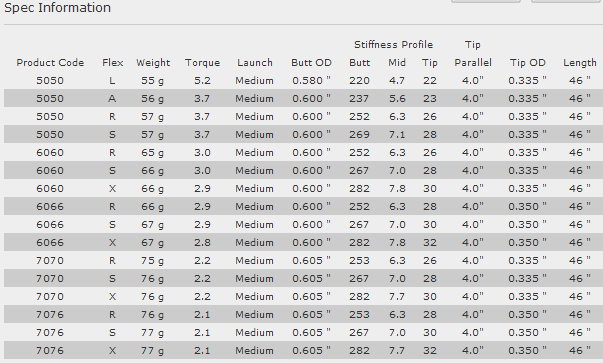This screenshot has height=363, width=603.
Task: Select "77 g" weight in the 7076 S row
Action: [152, 333]
